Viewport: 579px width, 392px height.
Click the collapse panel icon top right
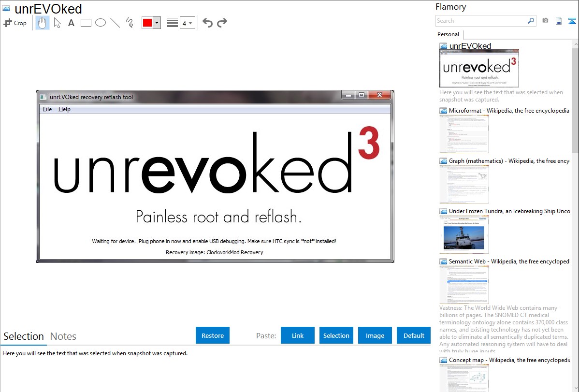[x=572, y=21]
